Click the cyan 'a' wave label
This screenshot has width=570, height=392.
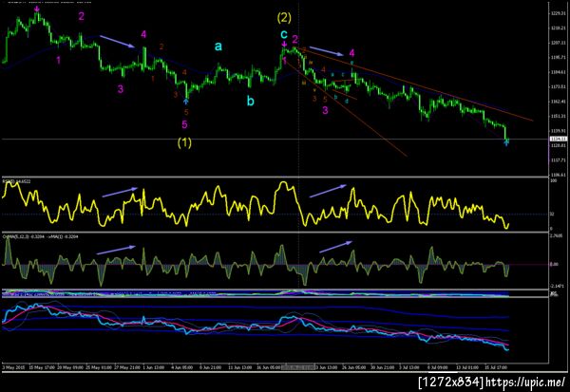pos(218,47)
